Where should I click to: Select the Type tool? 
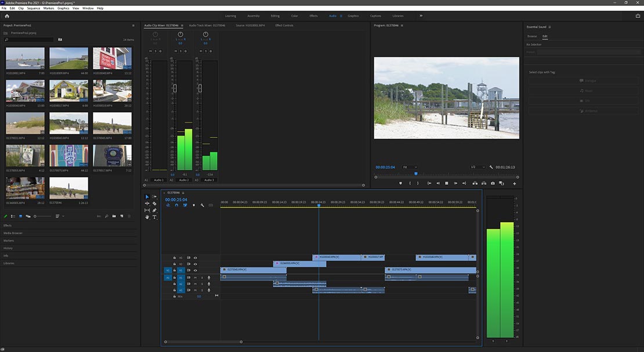tap(154, 217)
